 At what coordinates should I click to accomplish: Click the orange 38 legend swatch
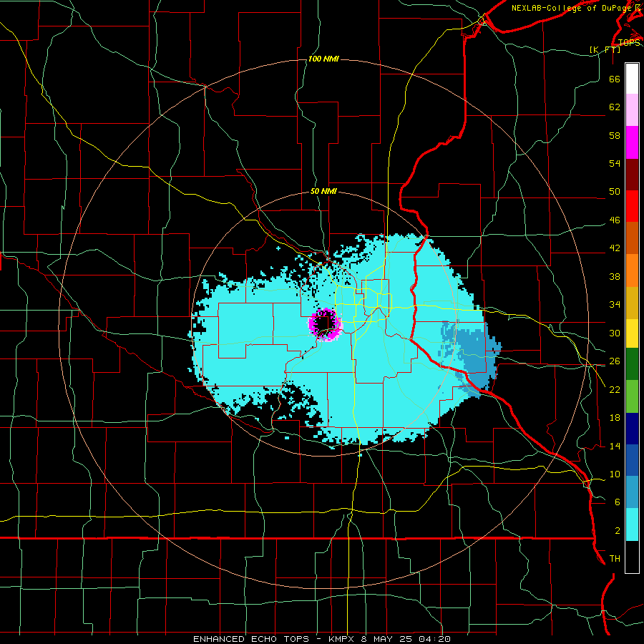pyautogui.click(x=632, y=270)
